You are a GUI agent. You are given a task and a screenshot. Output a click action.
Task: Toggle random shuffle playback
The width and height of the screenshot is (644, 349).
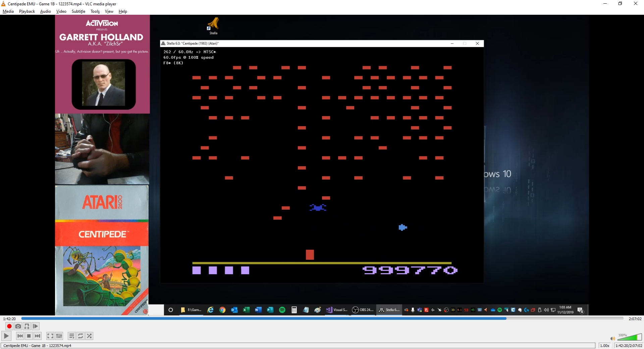(x=89, y=336)
